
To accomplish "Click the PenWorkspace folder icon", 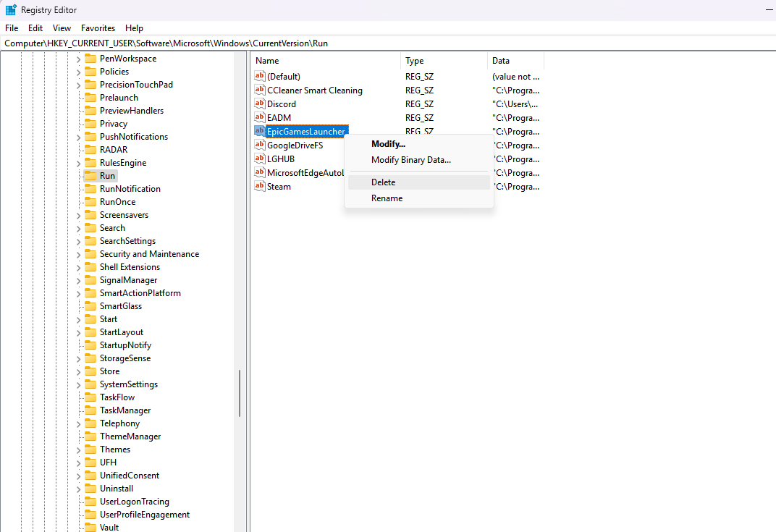I will click(x=90, y=59).
